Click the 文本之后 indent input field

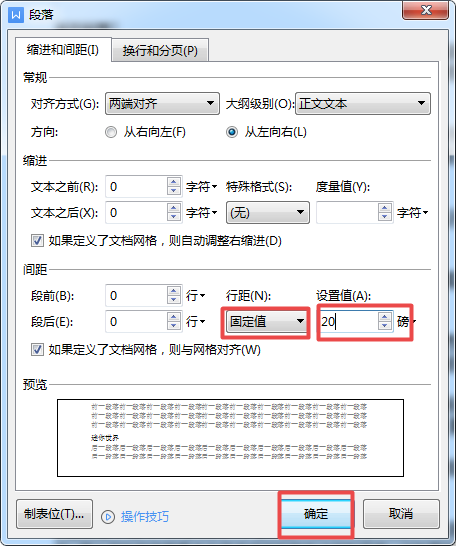pos(136,212)
